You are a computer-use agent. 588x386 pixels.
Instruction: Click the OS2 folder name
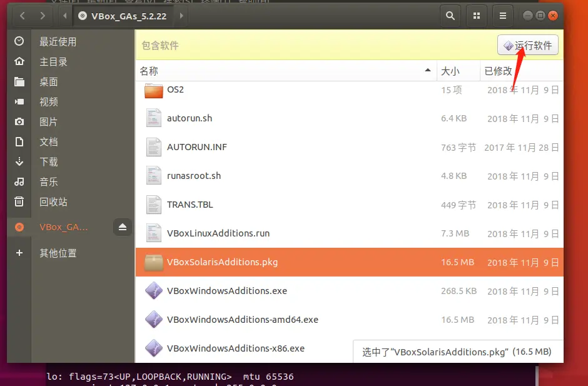tap(175, 89)
